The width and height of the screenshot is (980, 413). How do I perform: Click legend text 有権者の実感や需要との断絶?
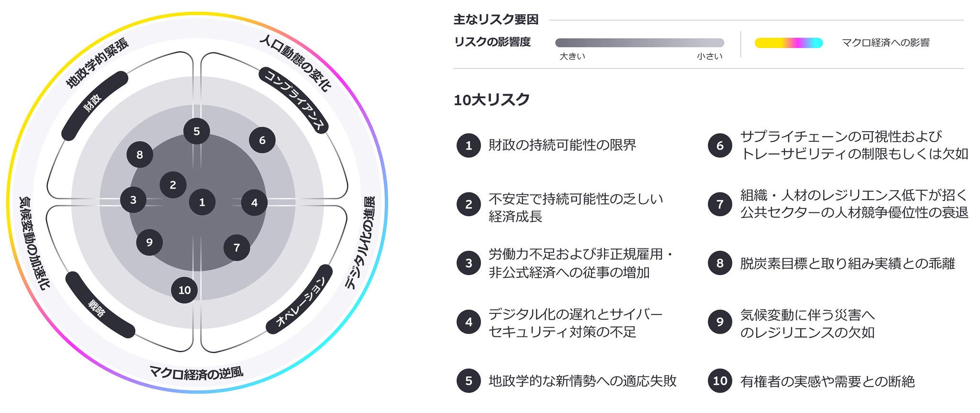tap(827, 381)
